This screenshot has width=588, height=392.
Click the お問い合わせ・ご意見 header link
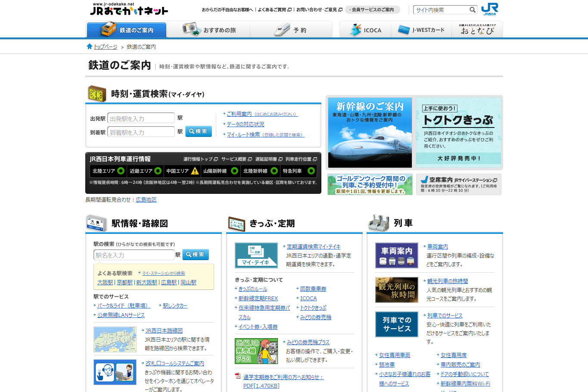(319, 9)
